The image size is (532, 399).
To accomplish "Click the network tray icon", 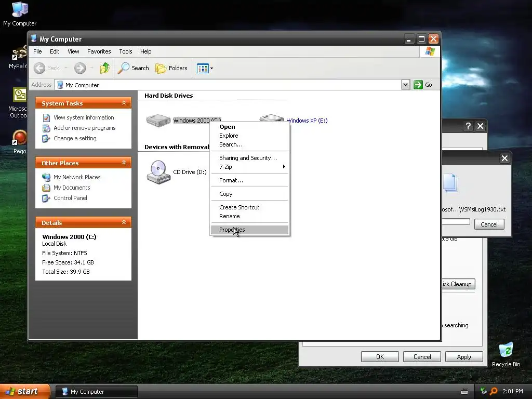I will (484, 391).
